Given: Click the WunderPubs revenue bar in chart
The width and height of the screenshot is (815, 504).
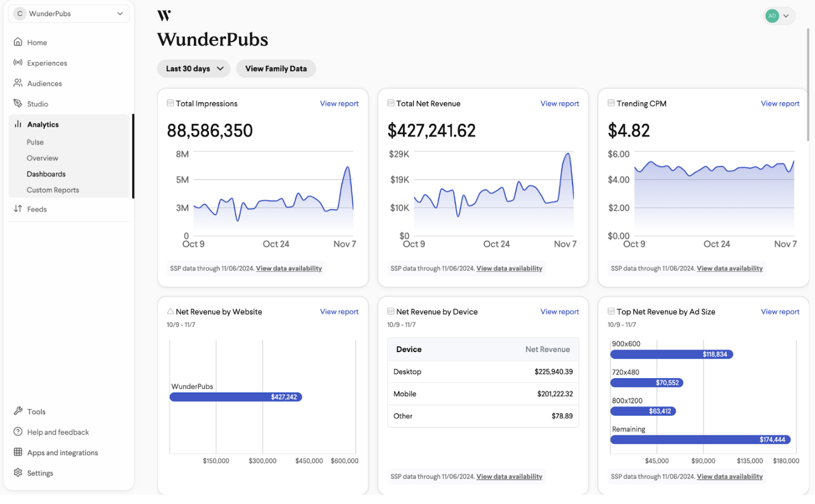Looking at the screenshot, I should [236, 396].
